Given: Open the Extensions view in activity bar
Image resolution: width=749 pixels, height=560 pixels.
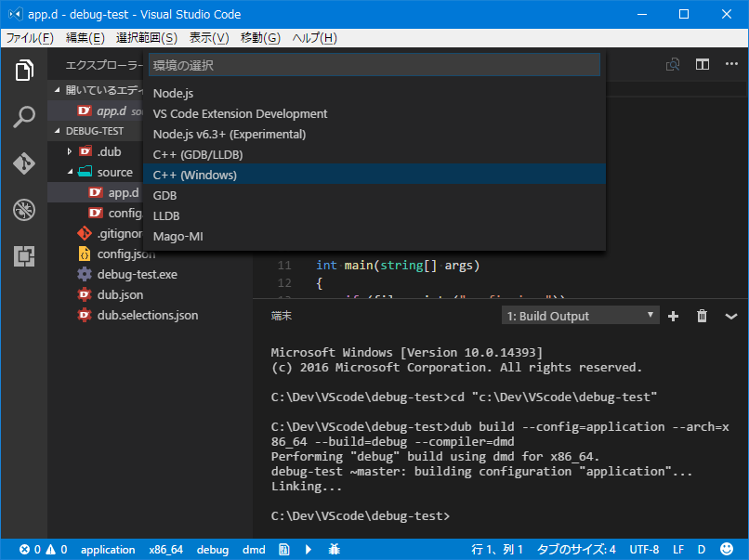Looking at the screenshot, I should pyautogui.click(x=24, y=256).
